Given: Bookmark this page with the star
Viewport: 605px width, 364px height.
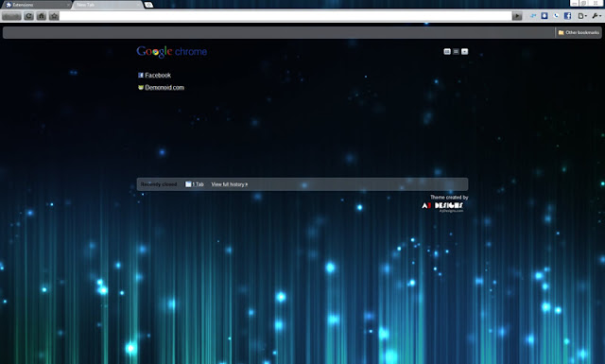Looking at the screenshot, I should [x=54, y=16].
